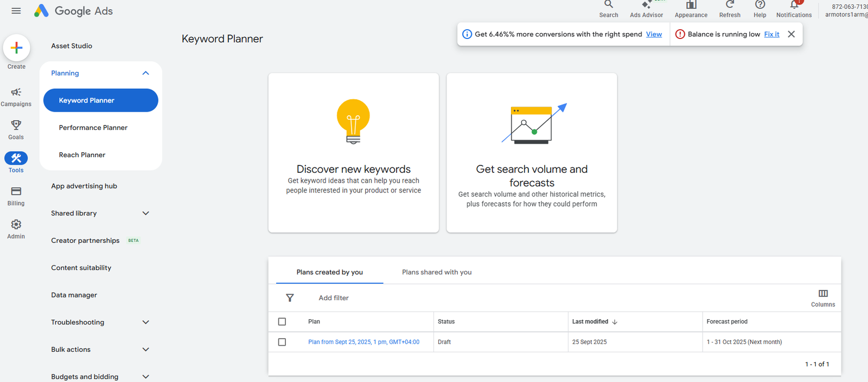
Task: Click the Last modified sort arrow
Action: [615, 322]
